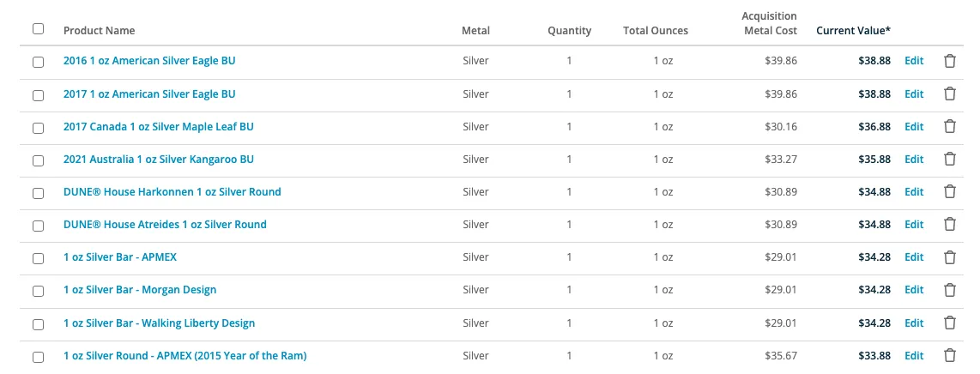Delete Walking Liberty Design bar via trash icon
This screenshot has height=374, width=980.
click(949, 323)
